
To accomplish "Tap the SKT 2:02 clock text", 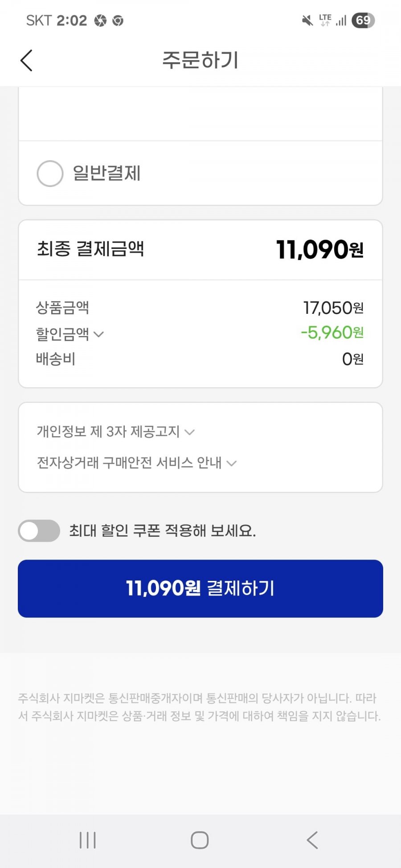I will coord(57,20).
